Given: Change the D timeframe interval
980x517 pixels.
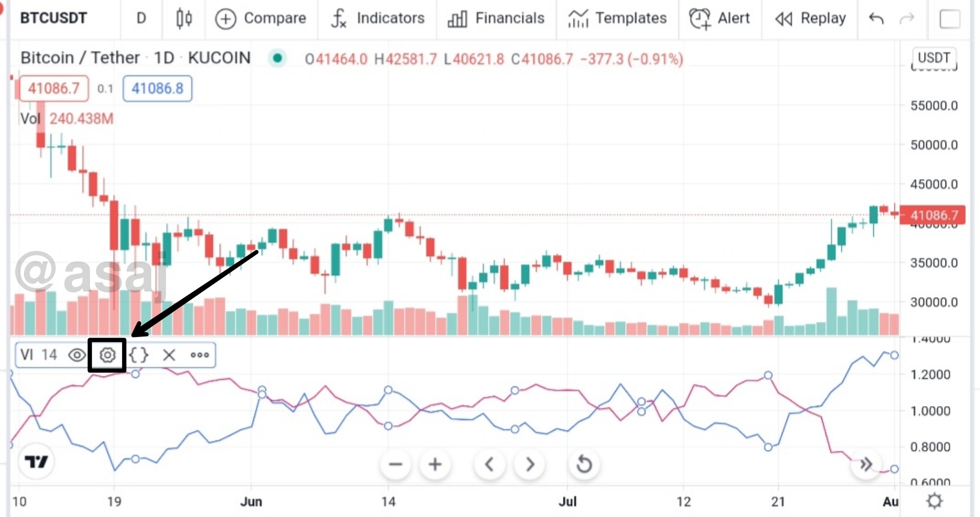Looking at the screenshot, I should click(x=141, y=19).
